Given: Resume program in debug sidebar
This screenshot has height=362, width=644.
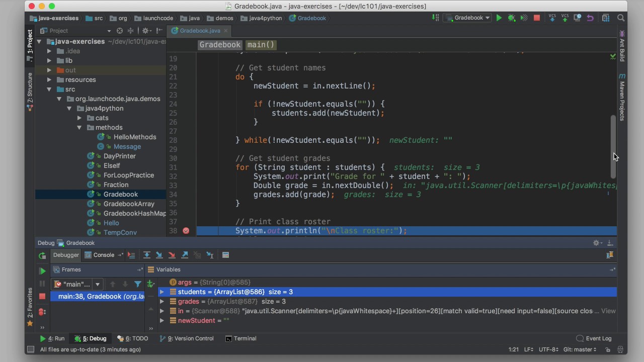Looking at the screenshot, I should tap(42, 271).
